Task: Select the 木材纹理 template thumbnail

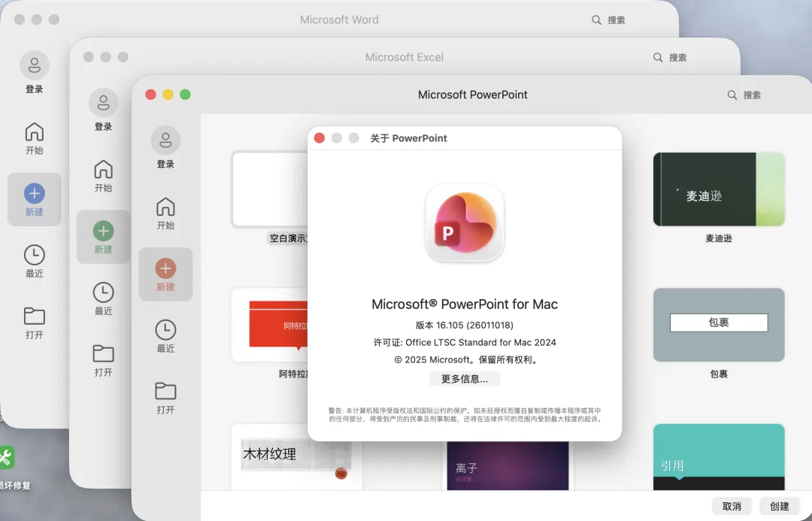Action: coord(296,457)
